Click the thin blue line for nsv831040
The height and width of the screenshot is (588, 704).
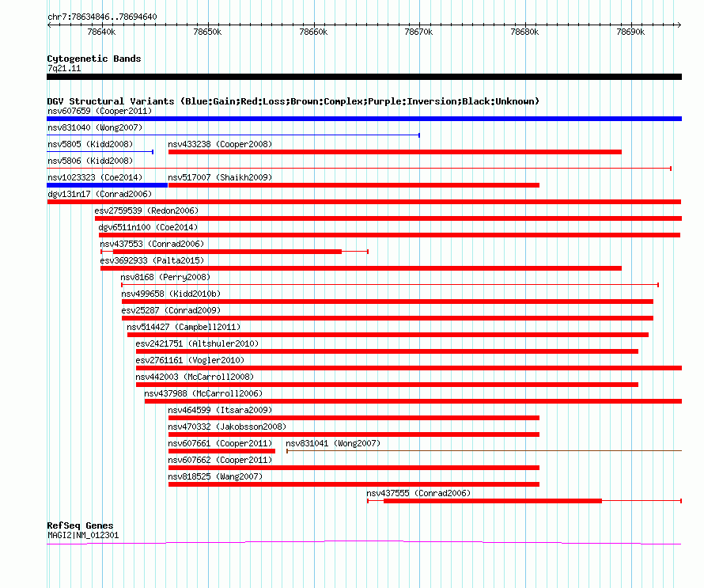[x=233, y=135]
